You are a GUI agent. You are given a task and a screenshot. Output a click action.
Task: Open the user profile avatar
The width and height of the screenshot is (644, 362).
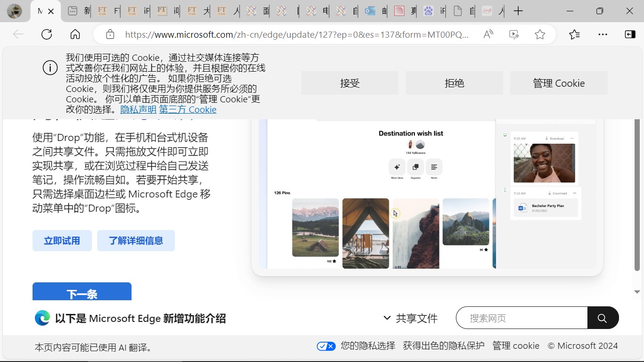pyautogui.click(x=14, y=11)
